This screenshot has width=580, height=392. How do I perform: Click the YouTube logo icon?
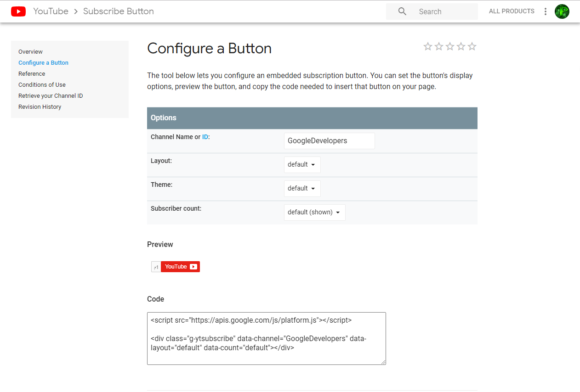(x=18, y=11)
